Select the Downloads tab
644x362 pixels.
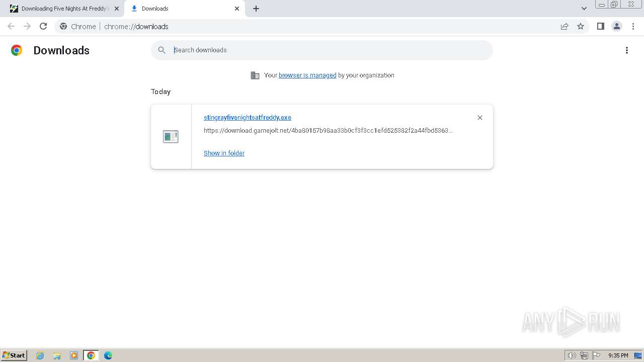tap(184, 9)
